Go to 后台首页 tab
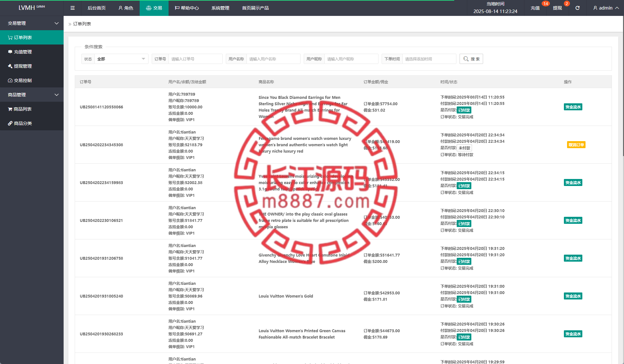The height and width of the screenshot is (364, 624). [x=97, y=8]
